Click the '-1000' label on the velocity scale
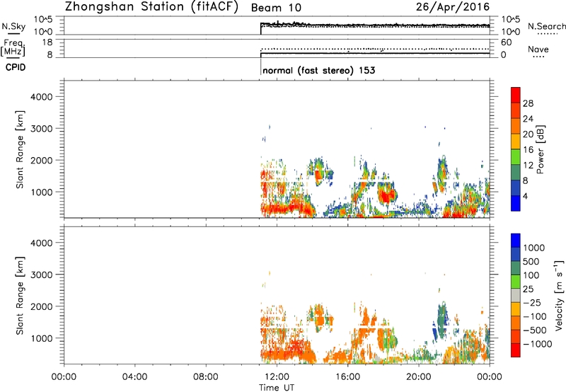566x392 pixels. pos(538,344)
